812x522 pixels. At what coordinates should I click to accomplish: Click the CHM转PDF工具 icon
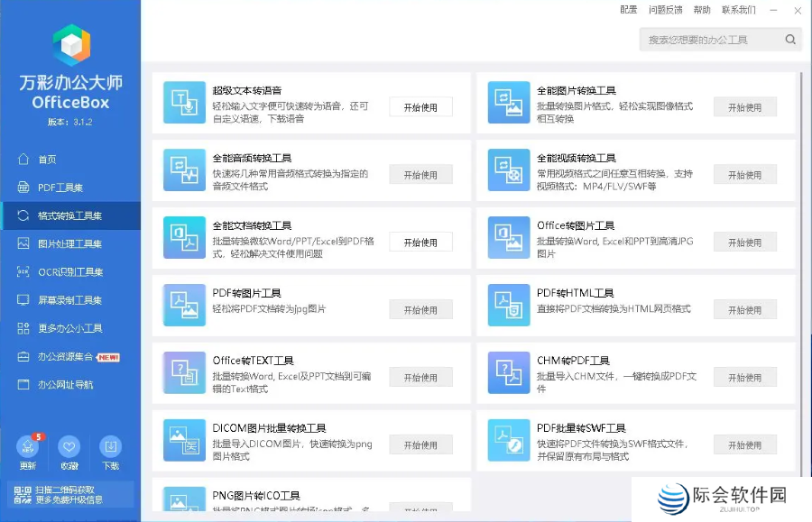pos(509,372)
